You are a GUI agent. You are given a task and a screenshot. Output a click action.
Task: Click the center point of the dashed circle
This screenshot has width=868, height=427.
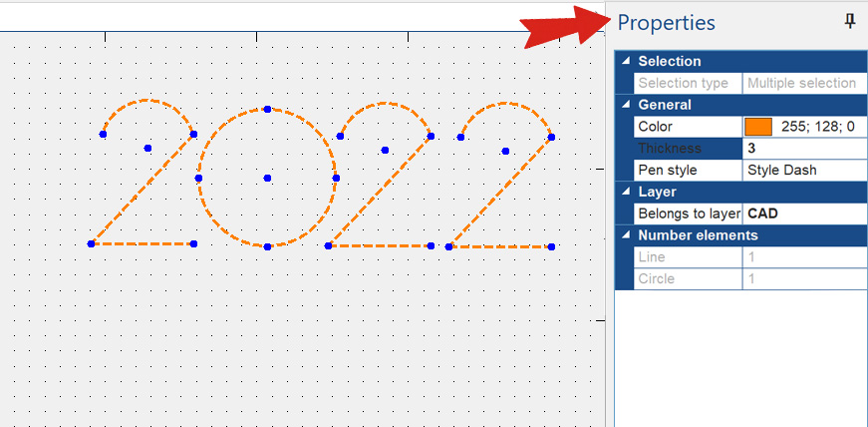pos(267,178)
